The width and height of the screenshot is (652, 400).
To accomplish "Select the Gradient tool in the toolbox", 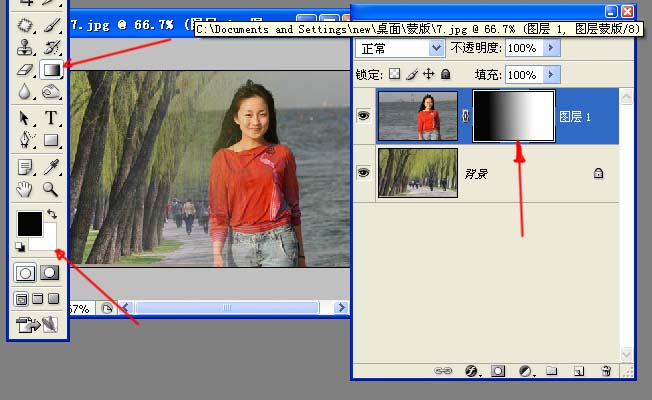I will coord(52,69).
